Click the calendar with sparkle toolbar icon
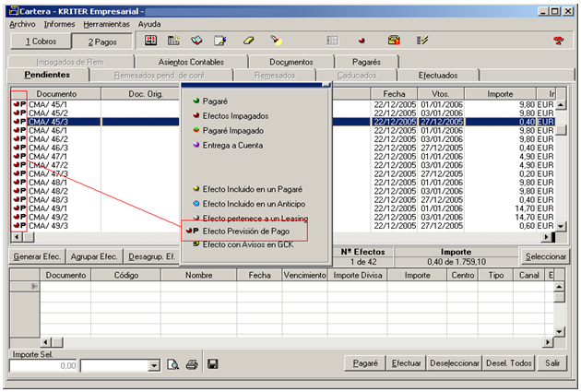Viewport: 581px width, 392px height. point(173,40)
